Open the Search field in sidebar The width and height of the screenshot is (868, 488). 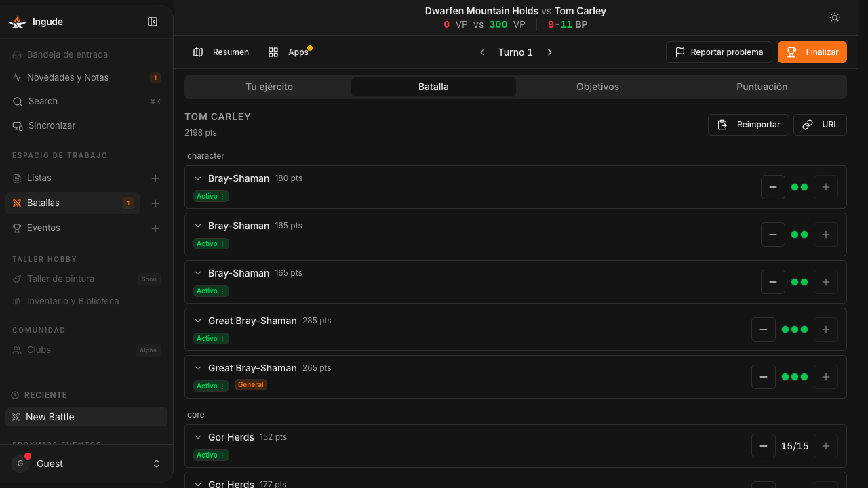pos(86,101)
